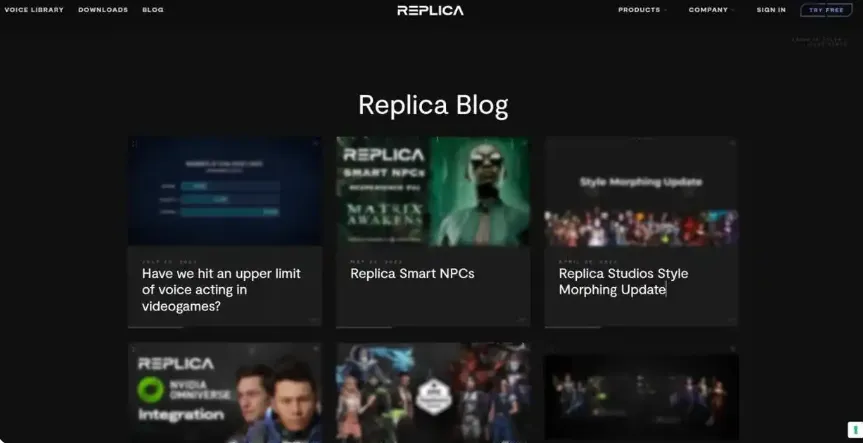The width and height of the screenshot is (863, 443).
Task: Click the 'Replica Blog' heading
Action: tap(433, 105)
